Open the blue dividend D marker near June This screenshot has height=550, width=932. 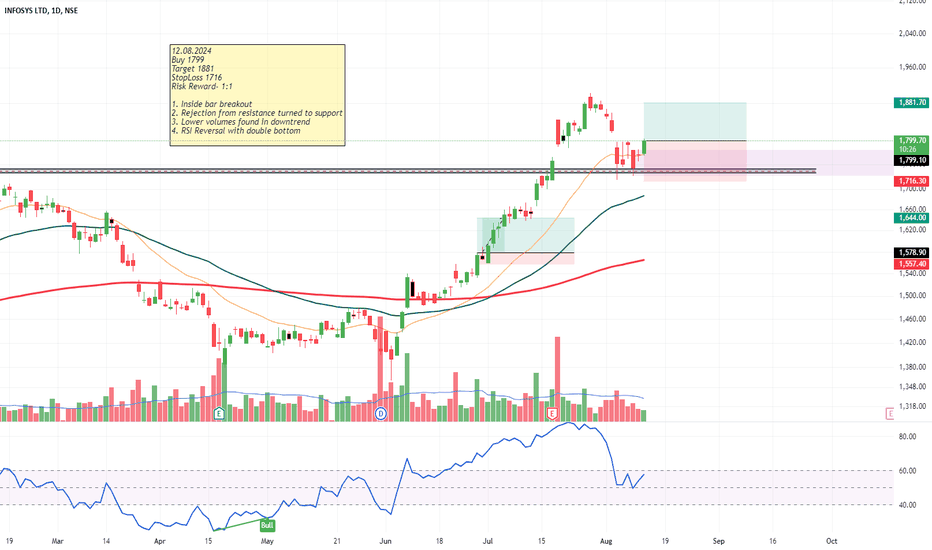pyautogui.click(x=380, y=413)
